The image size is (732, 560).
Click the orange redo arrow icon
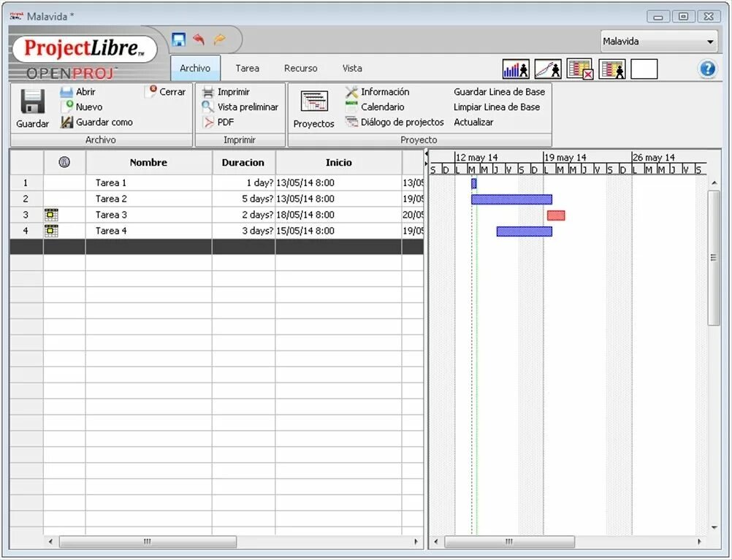pos(219,39)
